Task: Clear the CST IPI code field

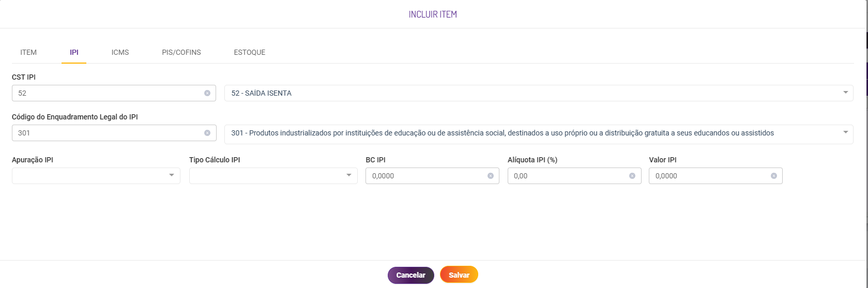Action: 207,93
